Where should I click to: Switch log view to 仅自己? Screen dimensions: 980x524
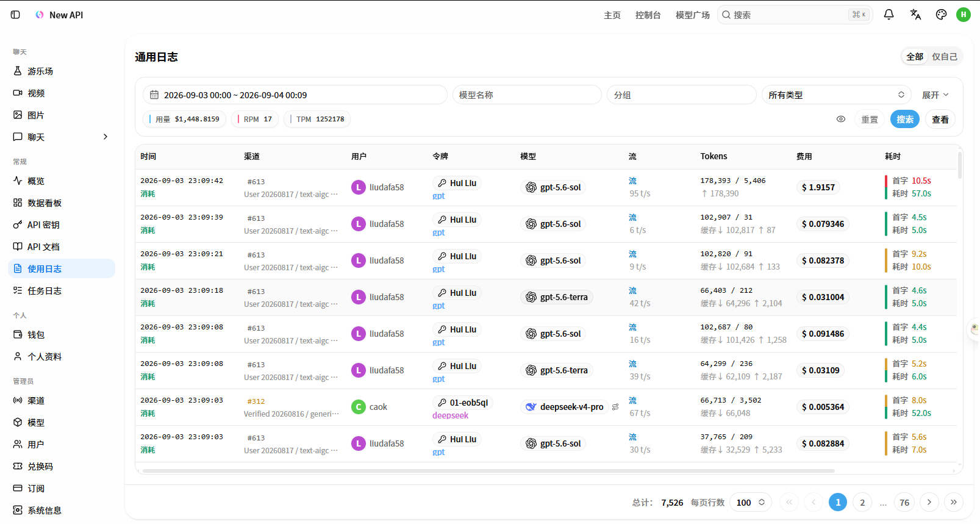click(944, 57)
